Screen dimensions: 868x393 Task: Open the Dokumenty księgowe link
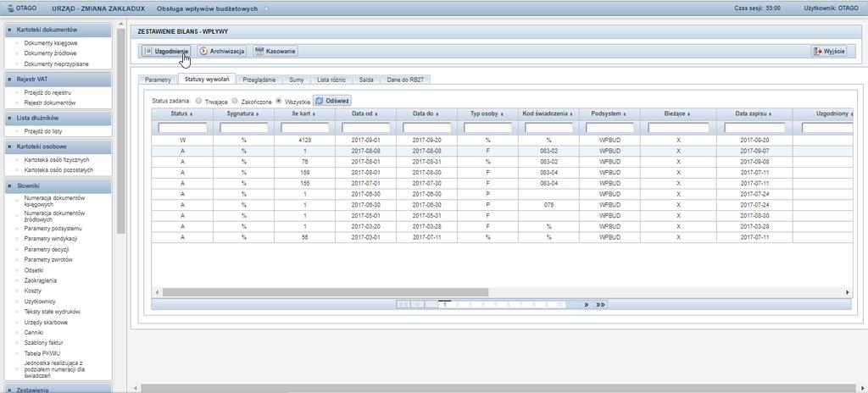tap(50, 42)
